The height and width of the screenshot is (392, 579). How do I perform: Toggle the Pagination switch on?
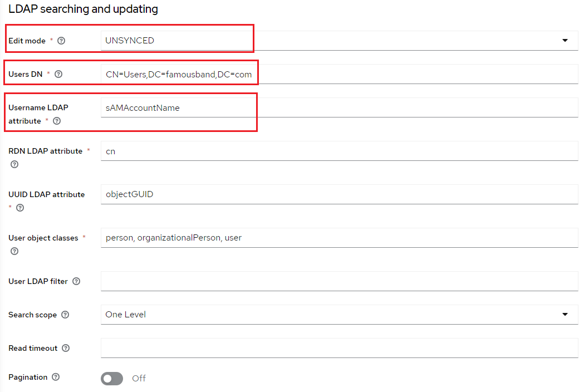111,378
